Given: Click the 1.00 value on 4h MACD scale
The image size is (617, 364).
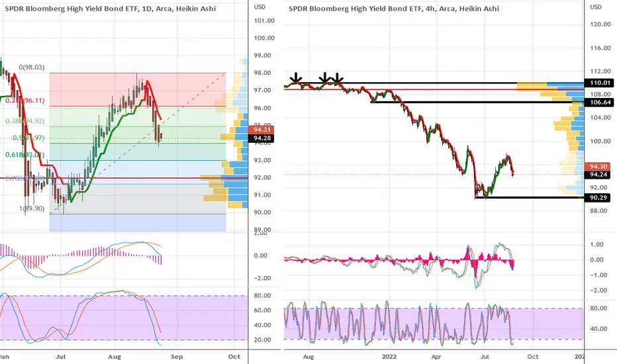Looking at the screenshot, I should (x=597, y=244).
